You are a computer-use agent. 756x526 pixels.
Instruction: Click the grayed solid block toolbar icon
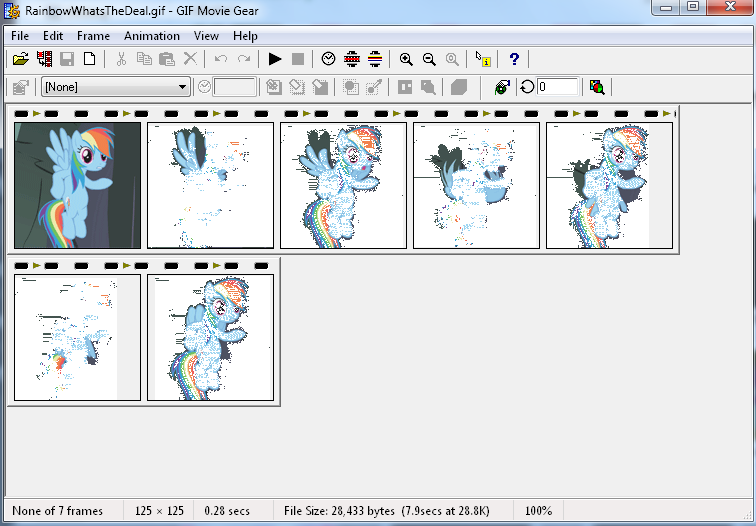coord(459,87)
